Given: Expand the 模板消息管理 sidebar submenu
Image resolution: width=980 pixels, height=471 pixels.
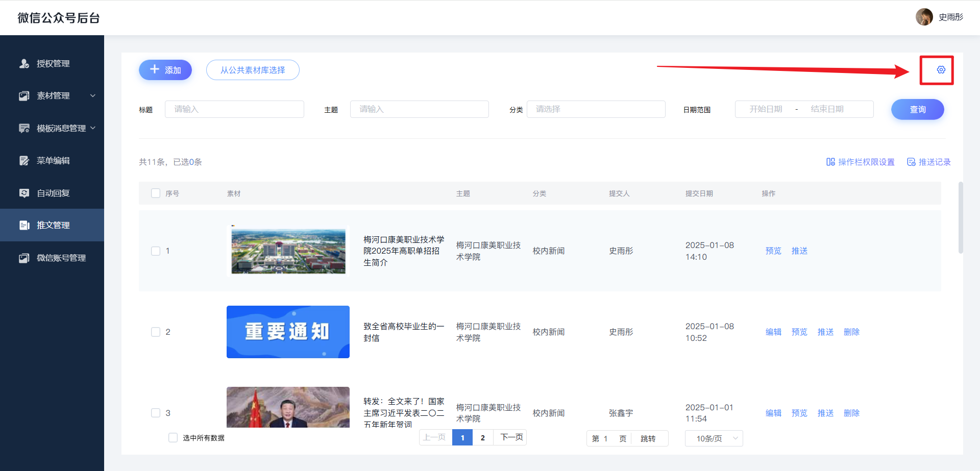Looking at the screenshot, I should (x=93, y=128).
